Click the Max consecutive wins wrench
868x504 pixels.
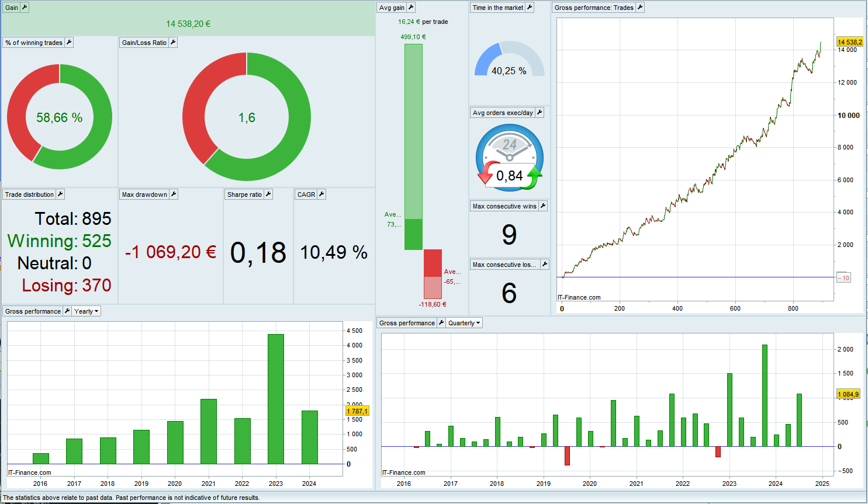point(543,206)
